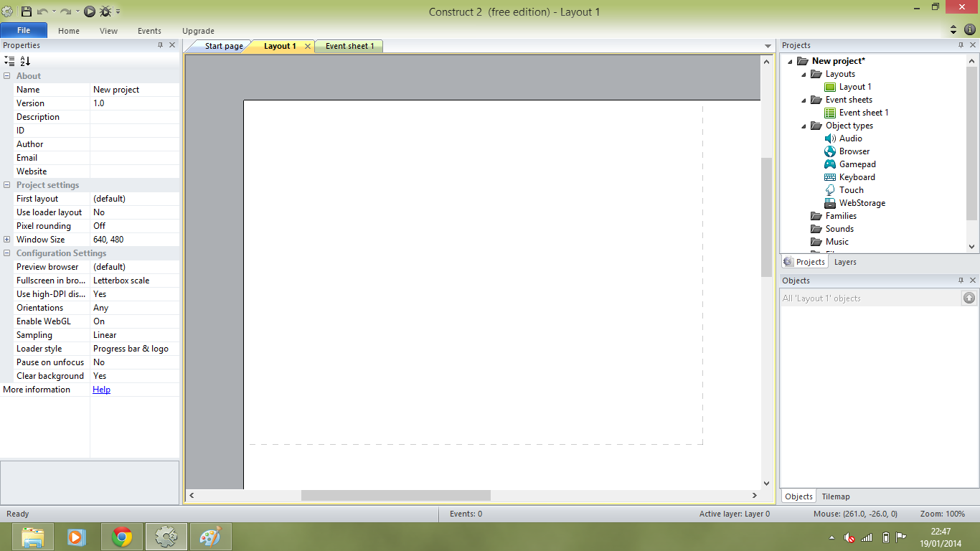Viewport: 980px width, 551px height.
Task: Open the Events ribbon menu
Action: pos(149,31)
